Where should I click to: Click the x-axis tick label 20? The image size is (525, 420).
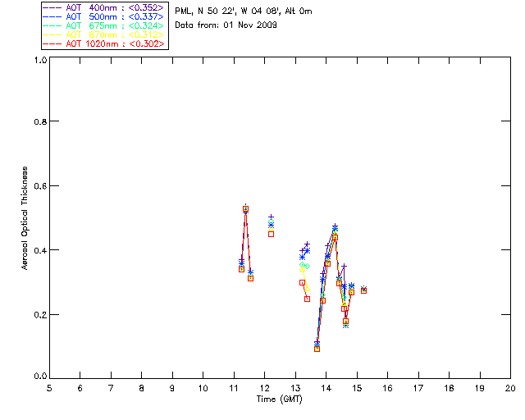pos(510,389)
